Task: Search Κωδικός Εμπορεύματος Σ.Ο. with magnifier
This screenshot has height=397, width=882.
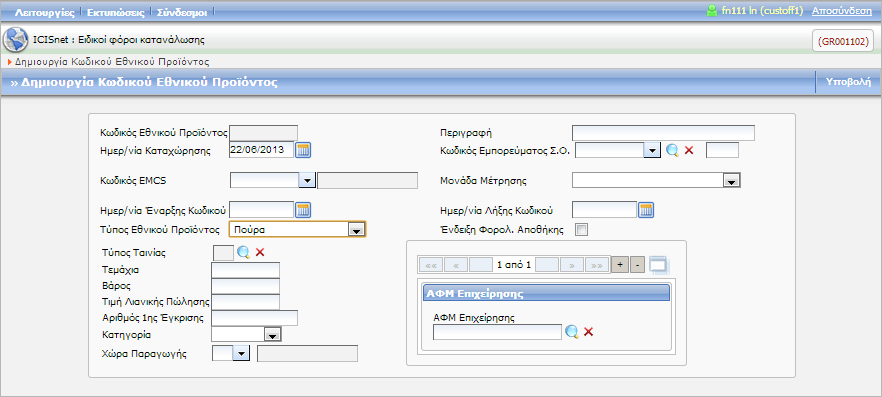Action: pyautogui.click(x=672, y=150)
